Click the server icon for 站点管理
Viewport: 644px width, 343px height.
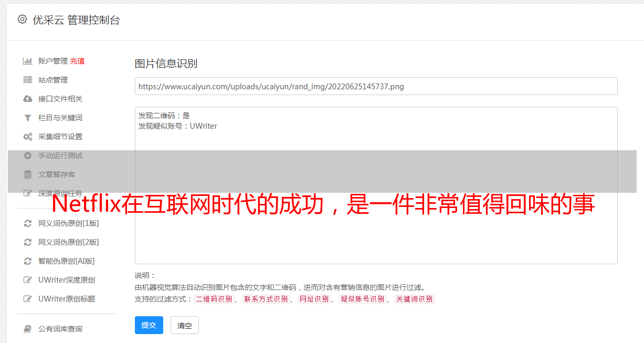tap(28, 80)
